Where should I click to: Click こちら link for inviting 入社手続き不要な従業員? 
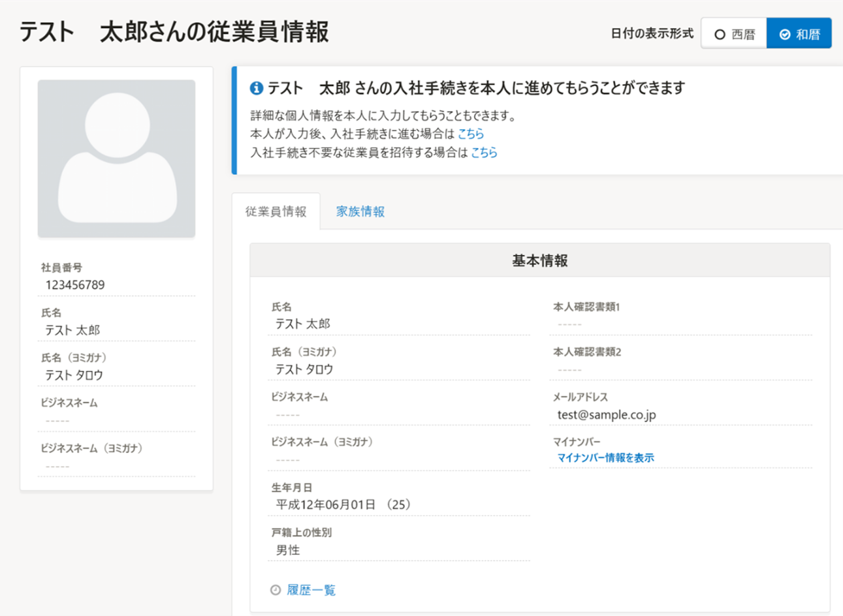click(x=484, y=153)
